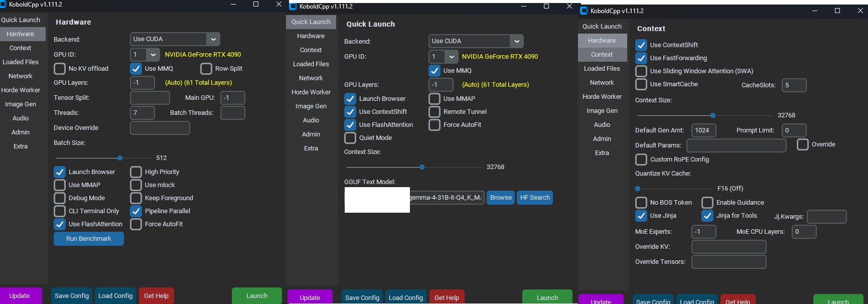The image size is (868, 304).
Task: Click Device Override input field
Action: click(x=160, y=128)
